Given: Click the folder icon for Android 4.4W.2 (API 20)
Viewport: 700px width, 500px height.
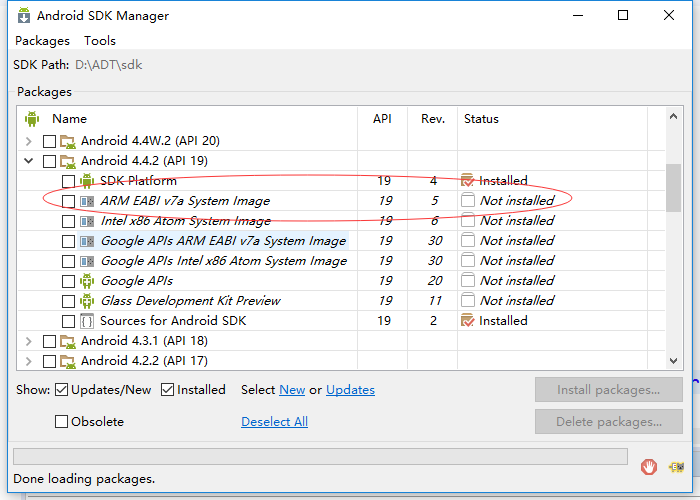Looking at the screenshot, I should [x=68, y=142].
